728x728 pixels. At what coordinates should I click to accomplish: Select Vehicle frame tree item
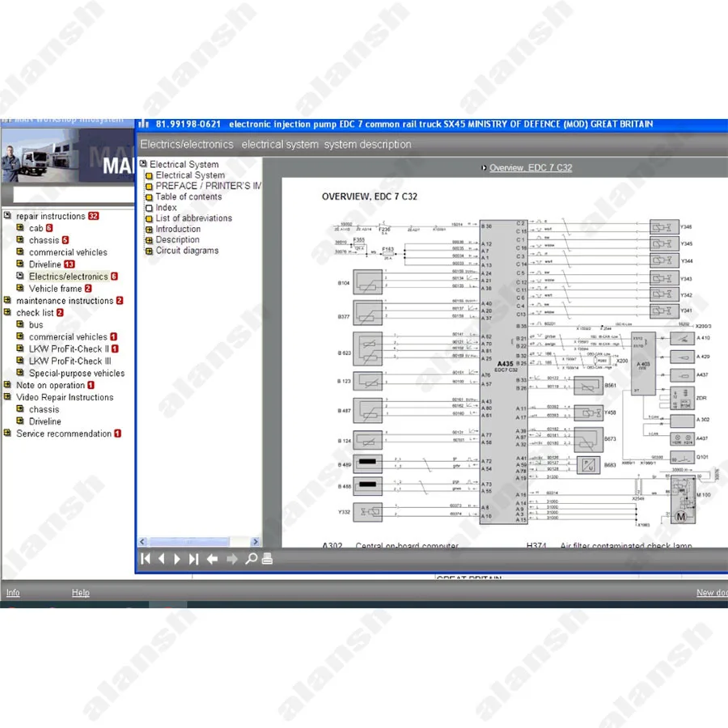55,288
